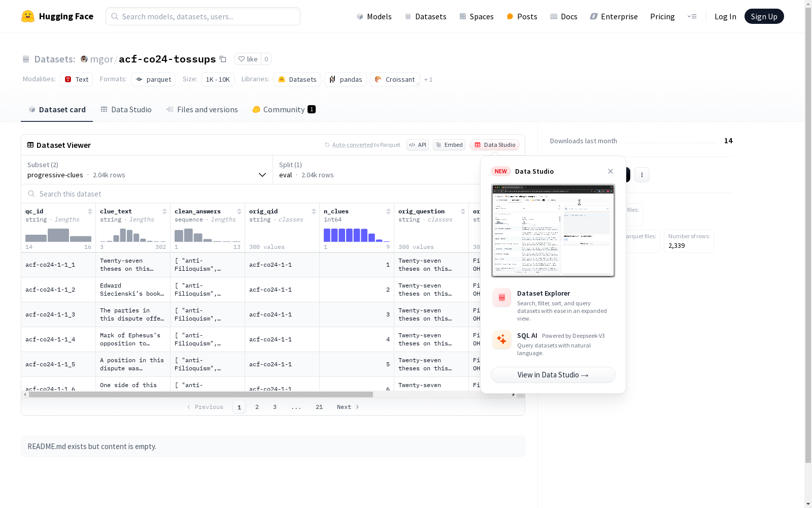This screenshot has width=812, height=508.
Task: Go to Models in the top navigation
Action: (374, 16)
